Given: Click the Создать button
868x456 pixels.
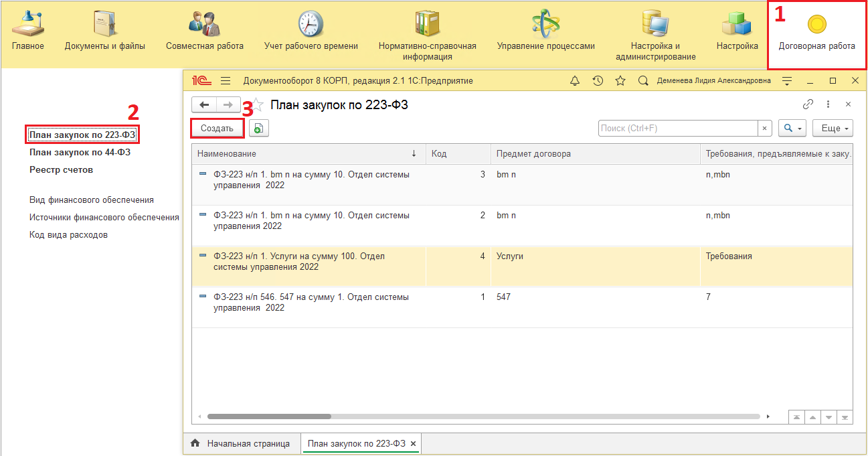Looking at the screenshot, I should click(217, 128).
